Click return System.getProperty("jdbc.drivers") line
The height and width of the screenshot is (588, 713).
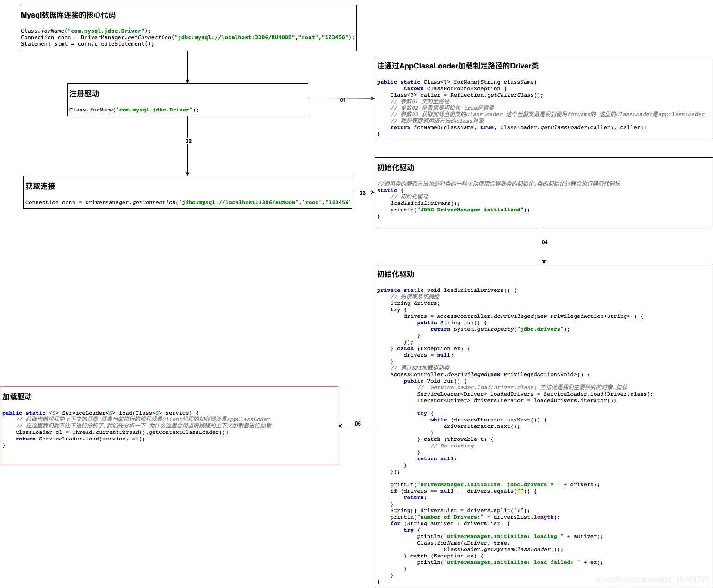pos(500,329)
